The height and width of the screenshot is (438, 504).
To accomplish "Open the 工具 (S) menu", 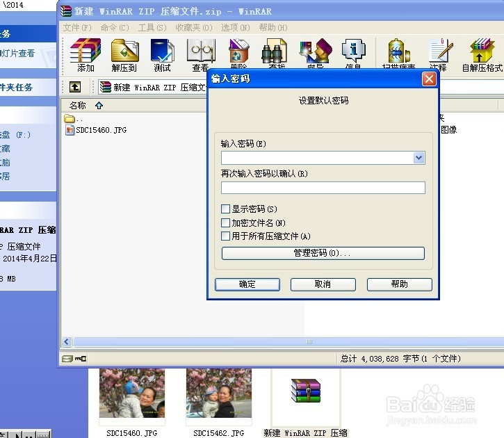I will click(152, 28).
